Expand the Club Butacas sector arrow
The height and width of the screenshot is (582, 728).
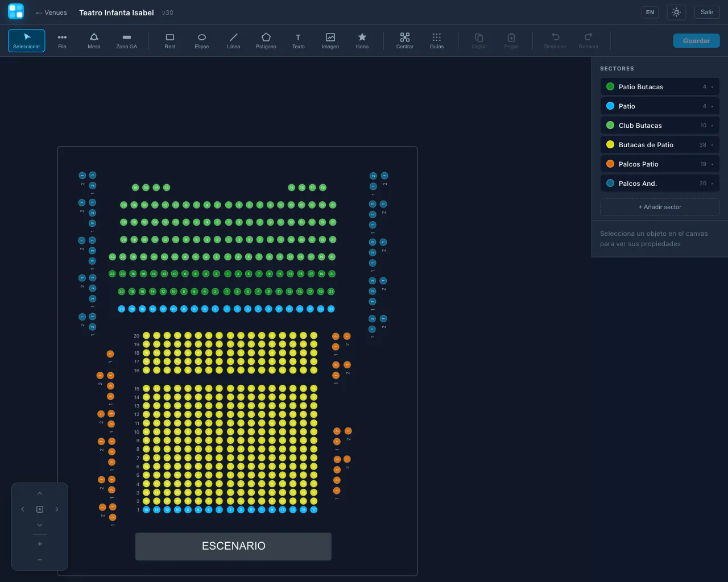[712, 126]
